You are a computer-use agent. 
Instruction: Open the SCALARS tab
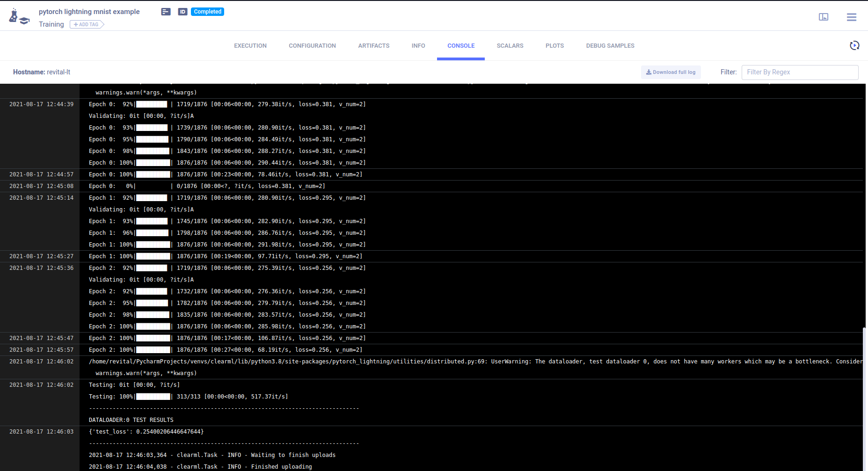pos(510,46)
